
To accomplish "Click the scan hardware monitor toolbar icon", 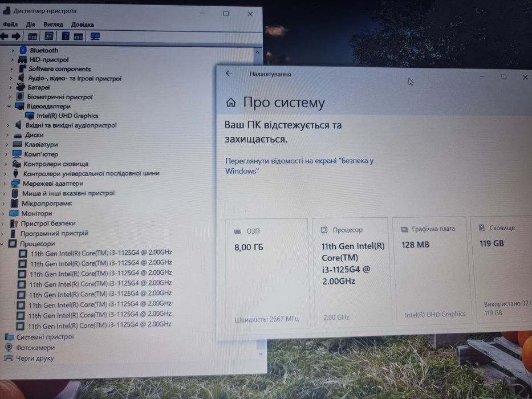I will click(95, 36).
